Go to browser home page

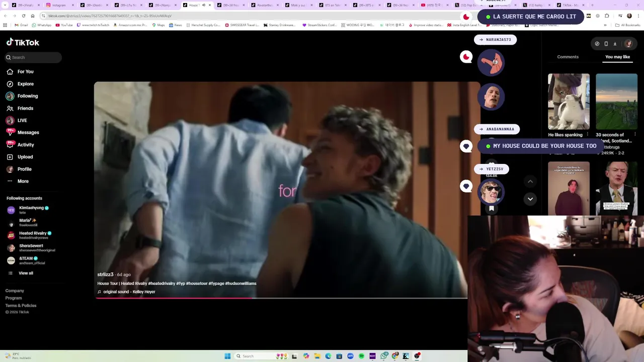click(x=32, y=16)
